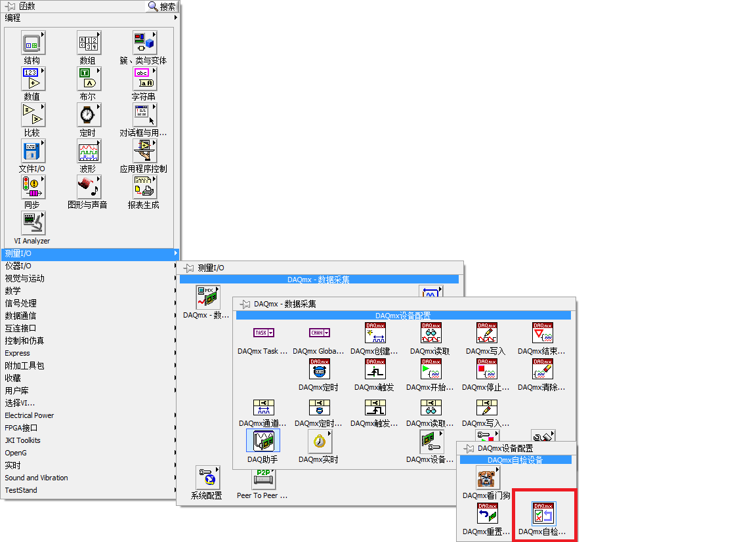Open the 仪器I/O menu entry

[91, 266]
